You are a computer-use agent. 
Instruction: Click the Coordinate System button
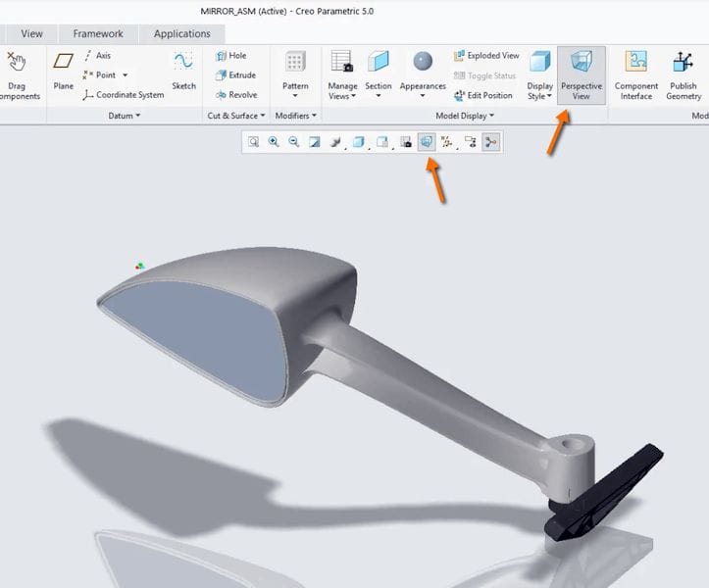tap(124, 95)
